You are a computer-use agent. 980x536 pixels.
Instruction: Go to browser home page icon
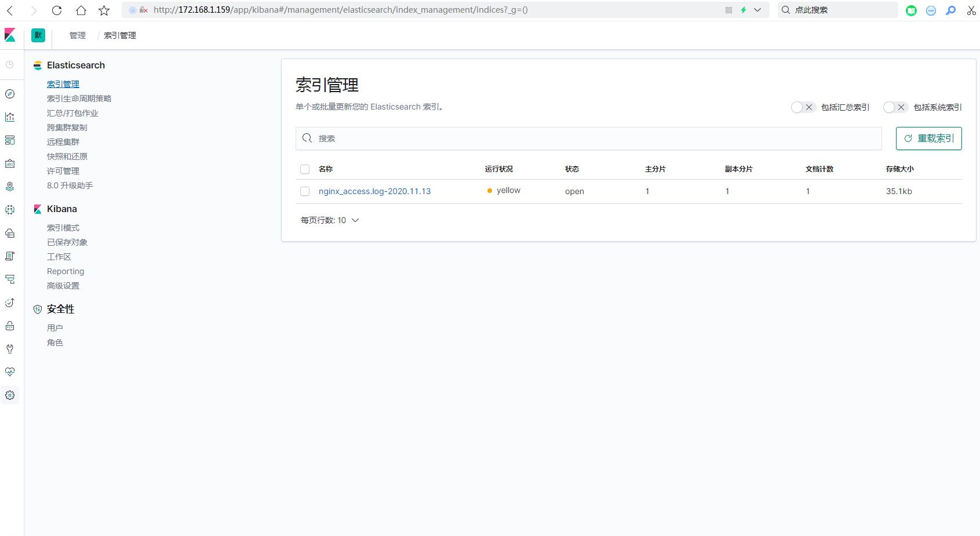click(x=81, y=10)
